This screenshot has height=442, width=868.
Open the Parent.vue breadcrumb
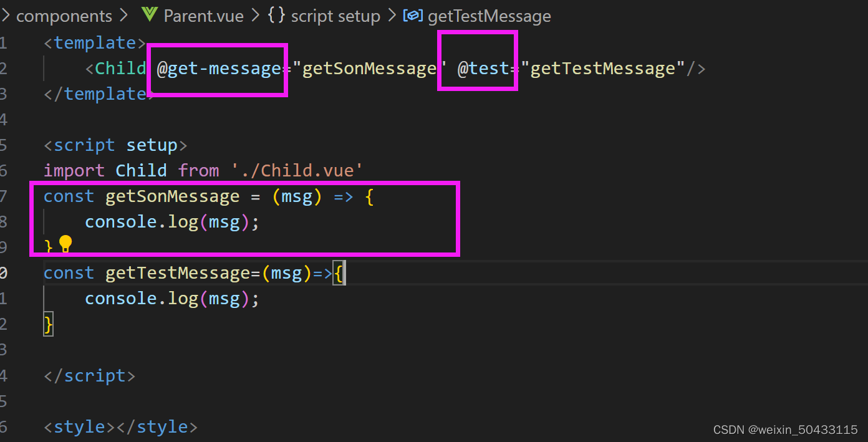pos(203,16)
